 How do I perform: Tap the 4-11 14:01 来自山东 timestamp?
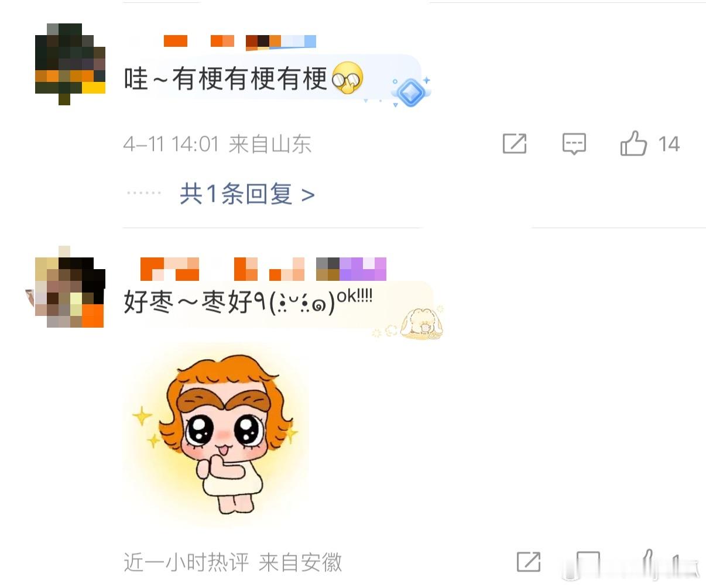217,144
